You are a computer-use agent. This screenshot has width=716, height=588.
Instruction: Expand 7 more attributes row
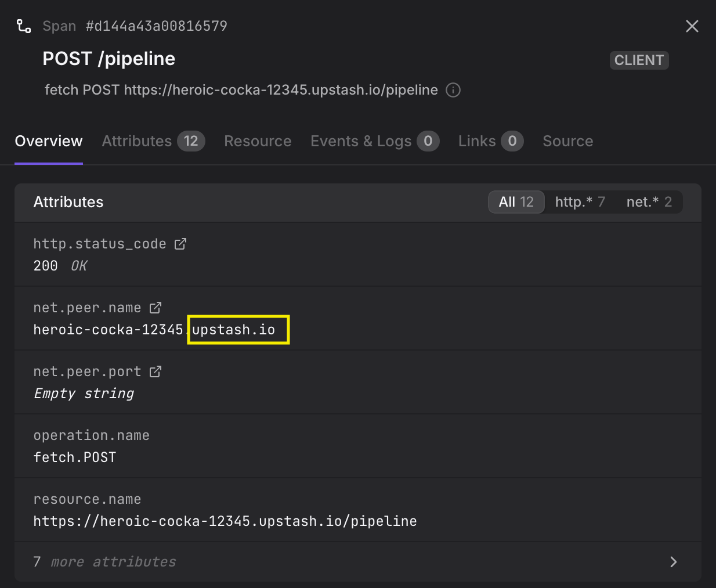[x=358, y=562]
